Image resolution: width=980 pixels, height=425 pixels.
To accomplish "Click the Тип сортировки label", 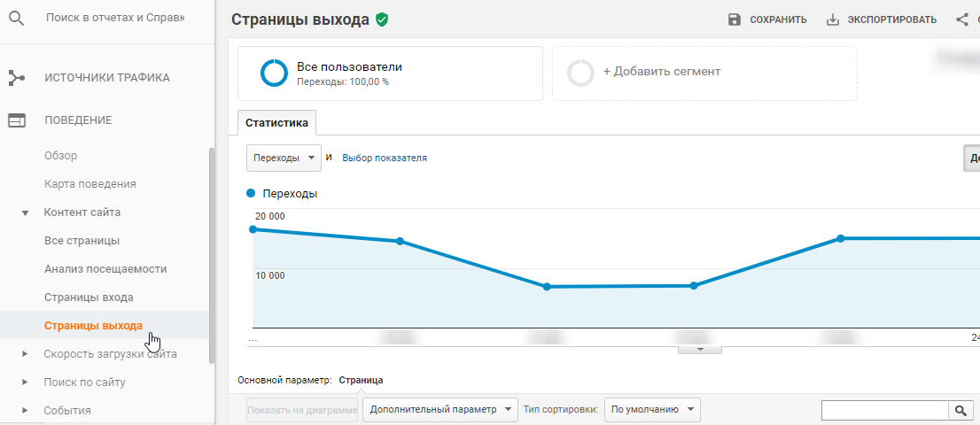I will [x=561, y=410].
